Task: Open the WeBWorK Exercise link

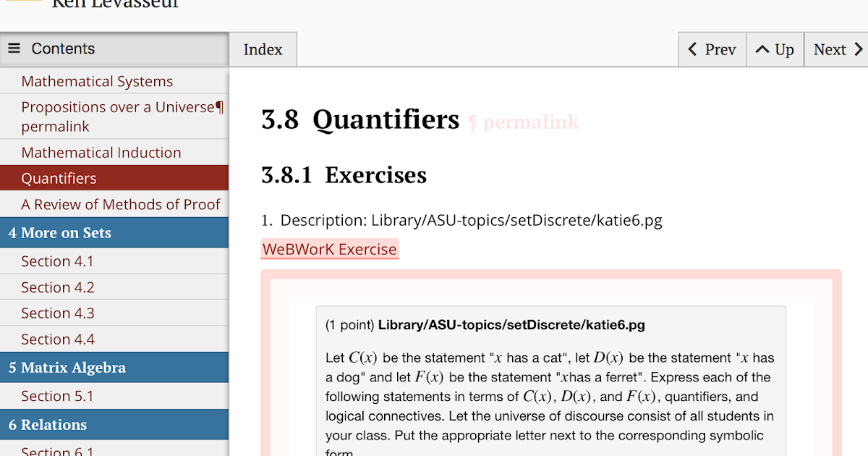Action: pos(330,249)
